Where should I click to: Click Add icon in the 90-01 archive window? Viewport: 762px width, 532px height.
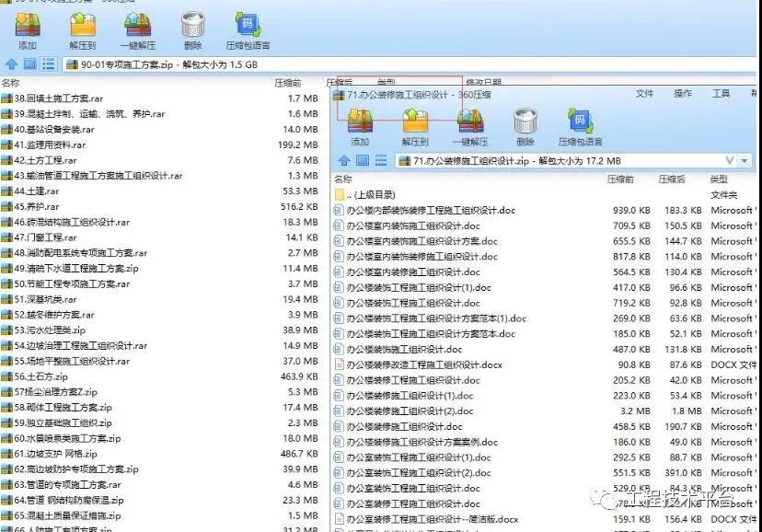click(x=27, y=29)
